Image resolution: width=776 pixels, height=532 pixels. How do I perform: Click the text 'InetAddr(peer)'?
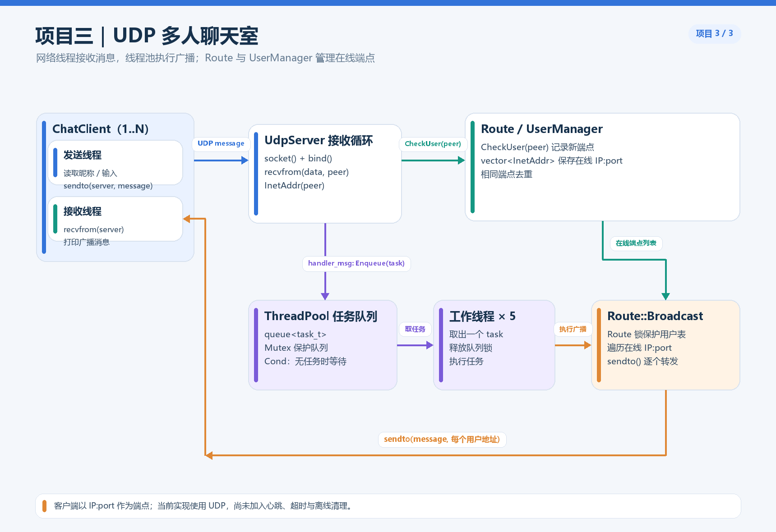(x=294, y=186)
